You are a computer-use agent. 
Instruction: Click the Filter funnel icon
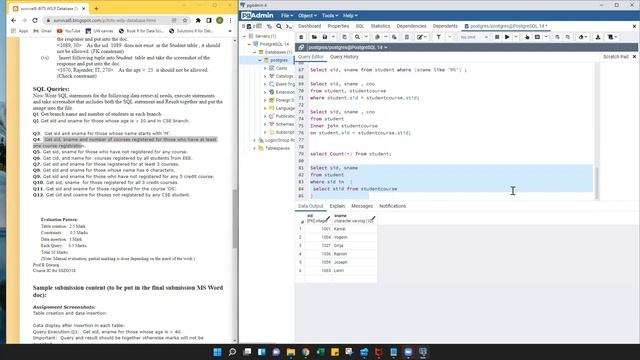438,37
